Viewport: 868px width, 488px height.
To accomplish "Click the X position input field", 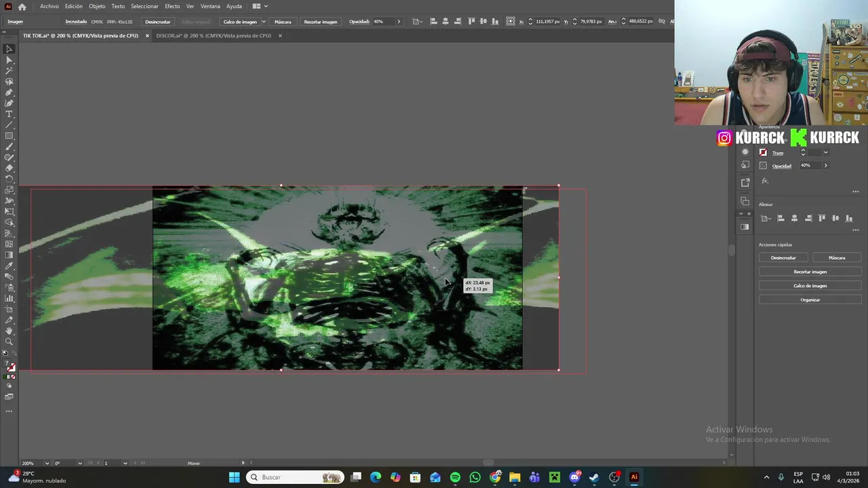I will click(548, 22).
